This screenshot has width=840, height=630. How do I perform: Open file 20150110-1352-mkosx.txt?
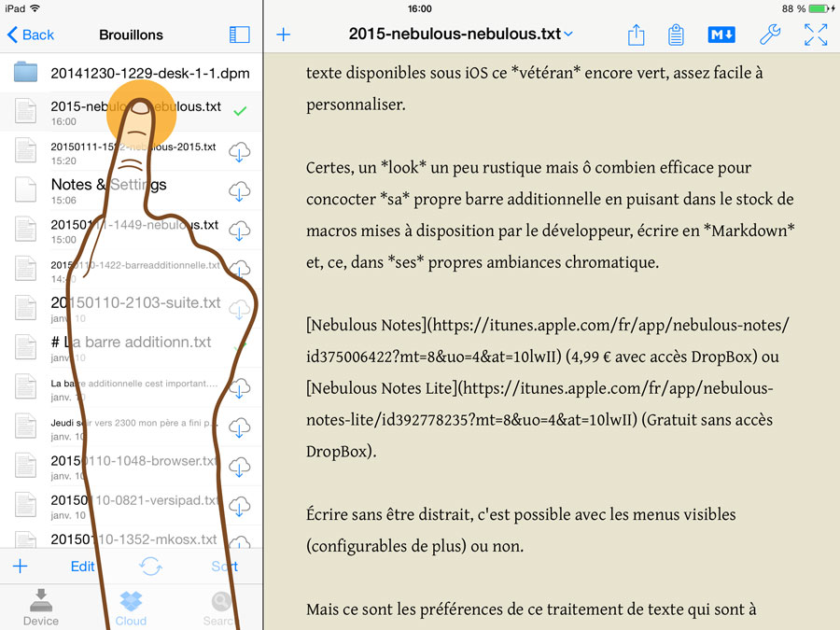(x=133, y=539)
